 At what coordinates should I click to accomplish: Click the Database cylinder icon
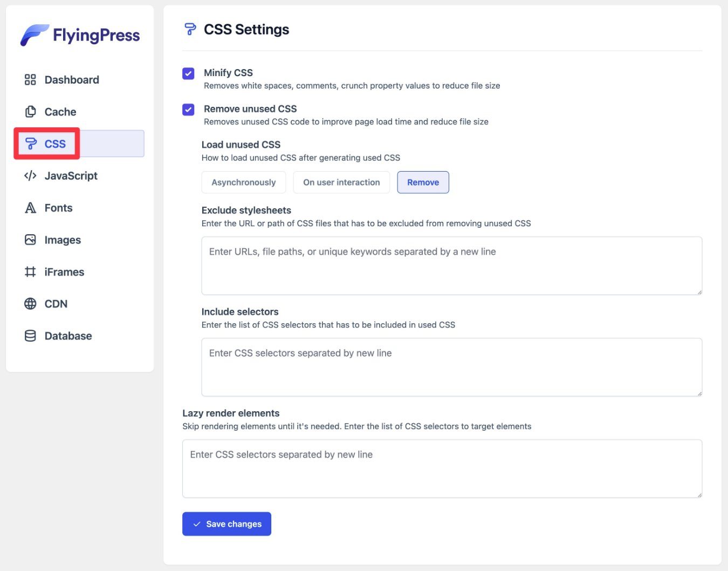point(30,336)
